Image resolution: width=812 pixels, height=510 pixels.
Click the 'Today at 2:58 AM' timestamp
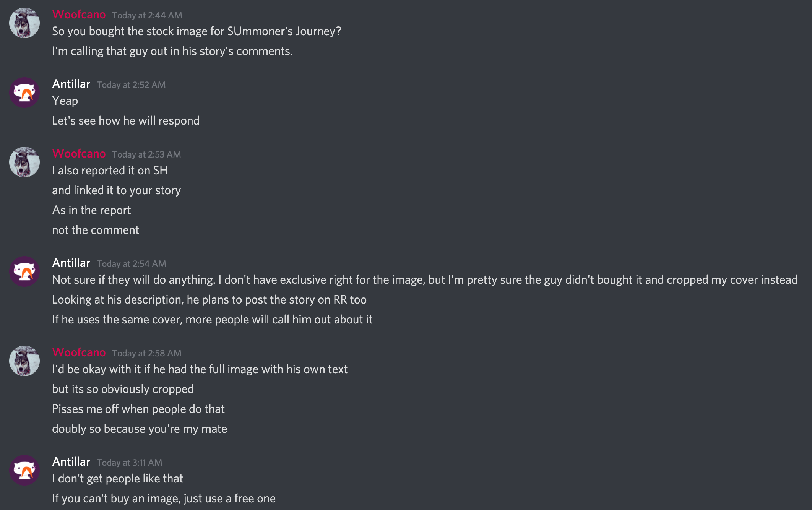tap(147, 353)
